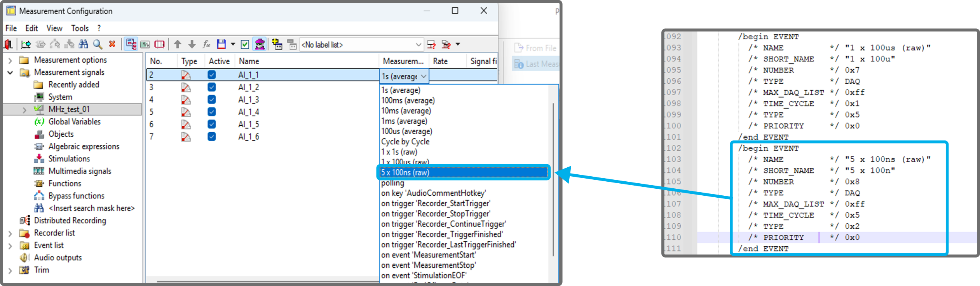Click the fx function icon in toolbar
Screen dimensions: 980x286
206,44
